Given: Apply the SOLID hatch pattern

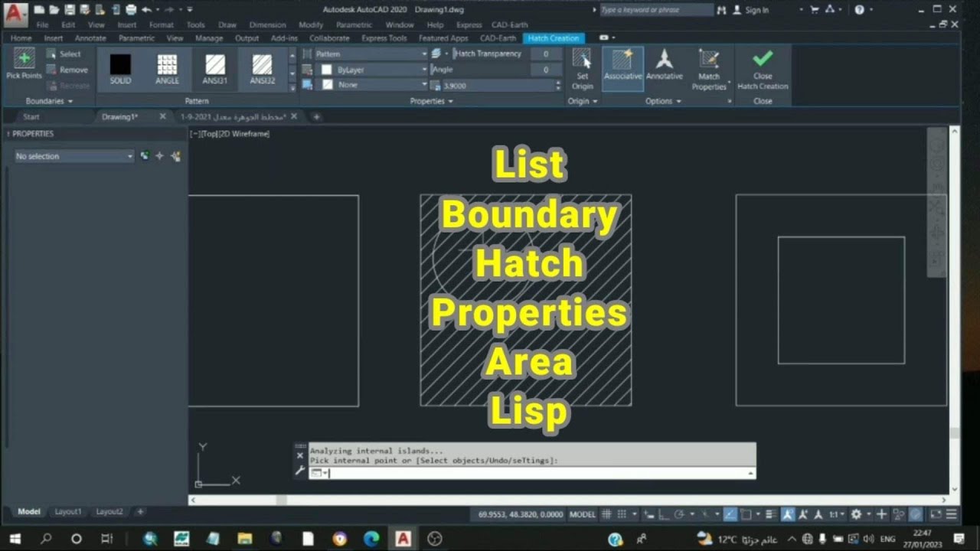Looking at the screenshot, I should tap(120, 68).
